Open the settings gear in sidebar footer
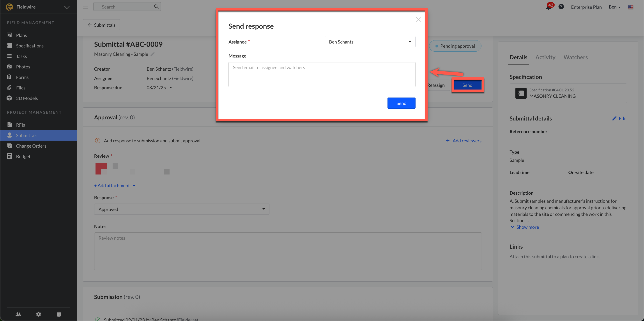The image size is (644, 321). 39,314
